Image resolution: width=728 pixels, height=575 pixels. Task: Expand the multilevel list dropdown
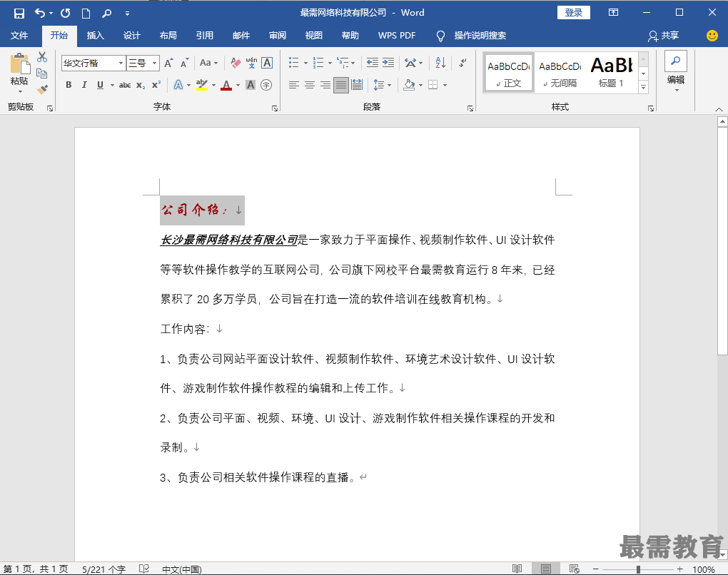(353, 63)
